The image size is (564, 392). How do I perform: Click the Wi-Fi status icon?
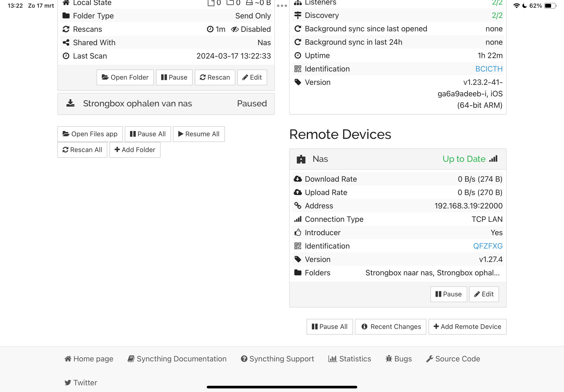pyautogui.click(x=517, y=6)
